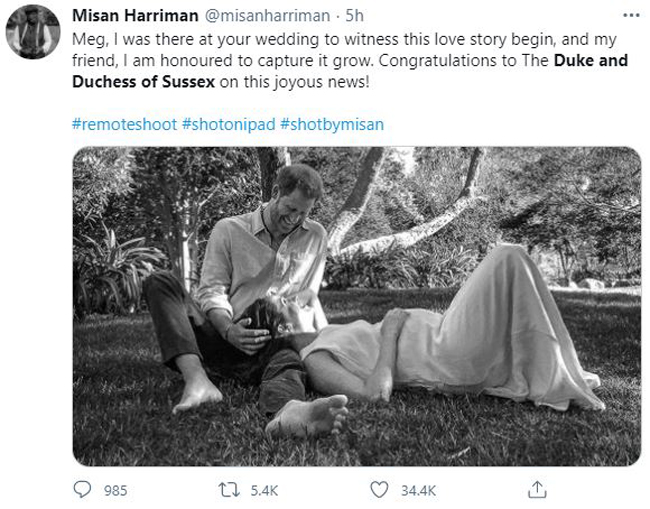
Task: Click the 5.4K retweets count
Action: pyautogui.click(x=264, y=491)
